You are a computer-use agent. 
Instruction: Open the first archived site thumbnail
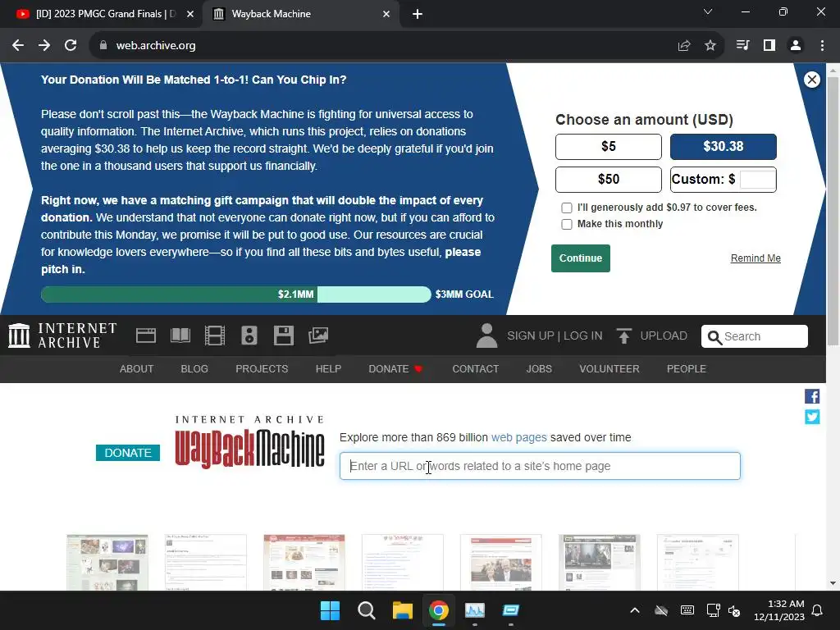tap(107, 562)
